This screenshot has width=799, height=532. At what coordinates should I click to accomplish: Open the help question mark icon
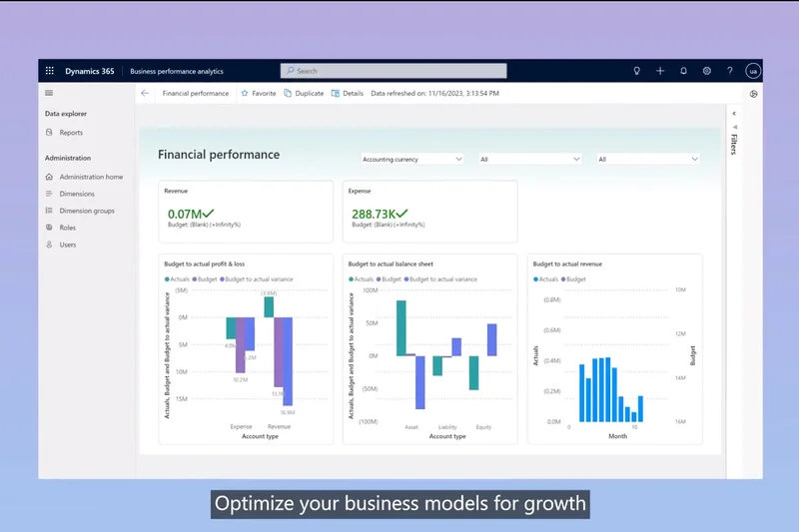point(730,71)
